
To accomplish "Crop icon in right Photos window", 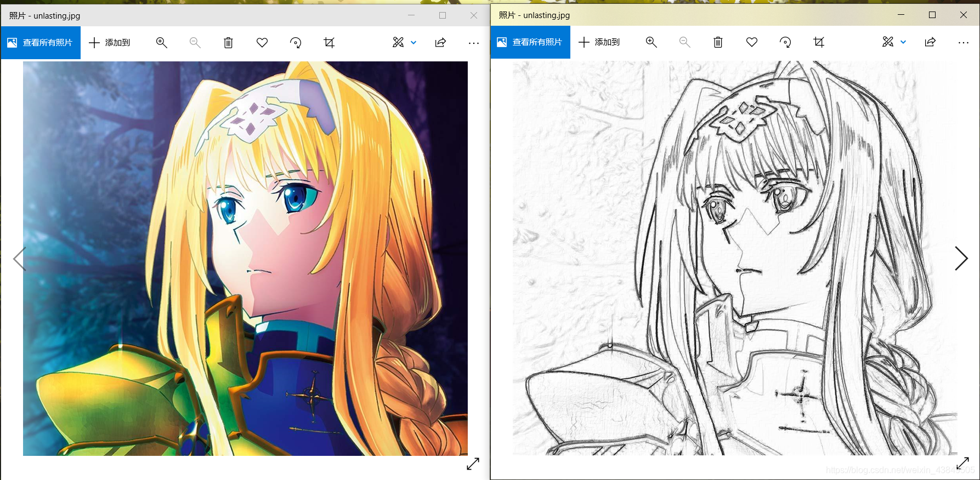I will (x=819, y=42).
